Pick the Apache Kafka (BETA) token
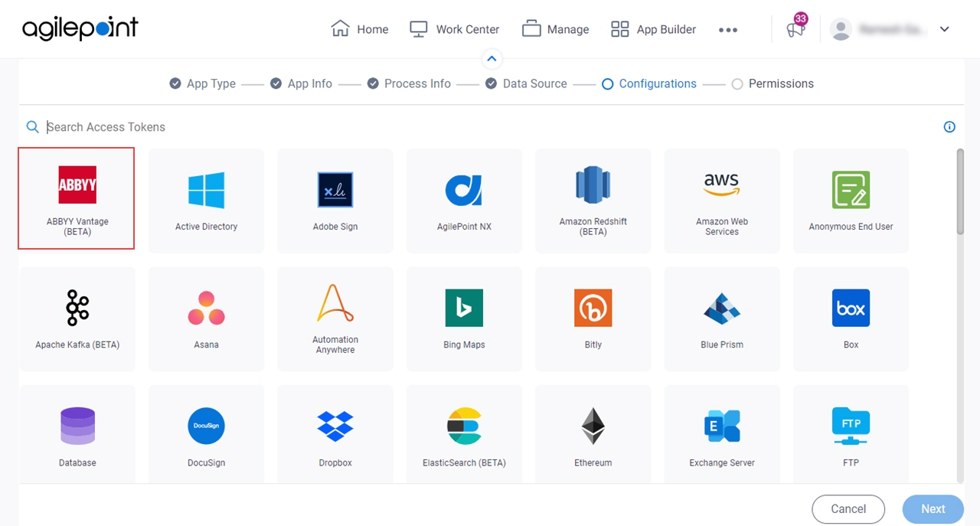This screenshot has height=526, width=980. 77,319
